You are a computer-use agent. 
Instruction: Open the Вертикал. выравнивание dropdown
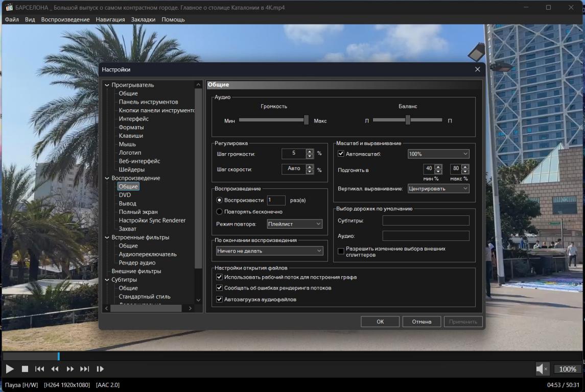pyautogui.click(x=438, y=188)
